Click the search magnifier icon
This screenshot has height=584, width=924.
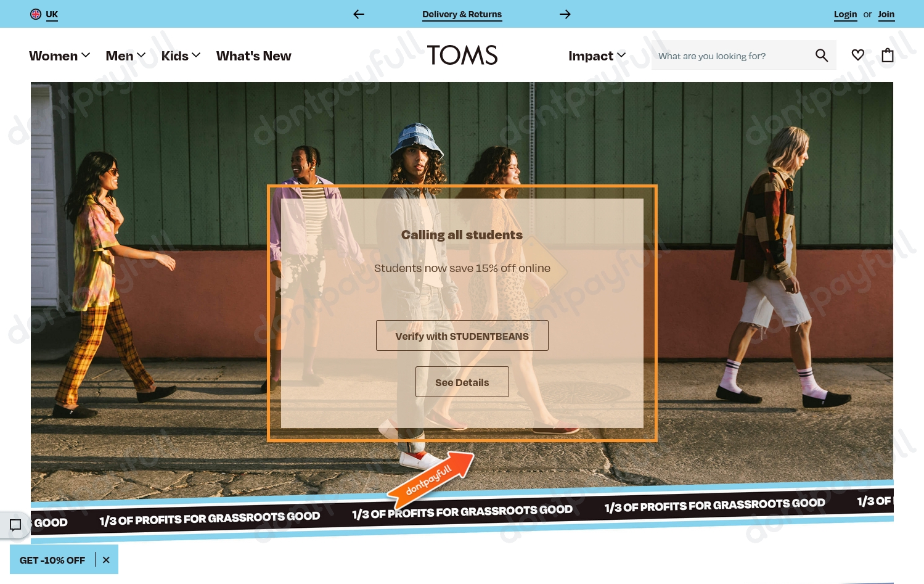point(822,56)
